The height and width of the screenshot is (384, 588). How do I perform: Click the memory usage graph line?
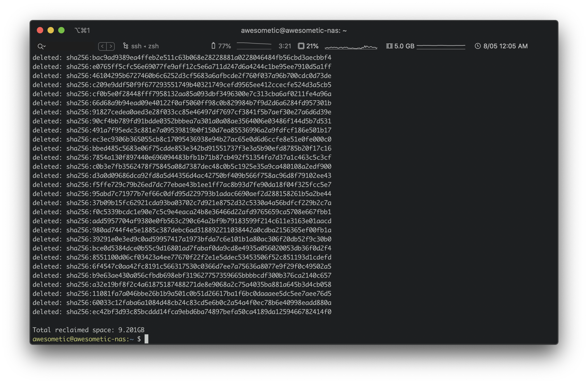[441, 46]
